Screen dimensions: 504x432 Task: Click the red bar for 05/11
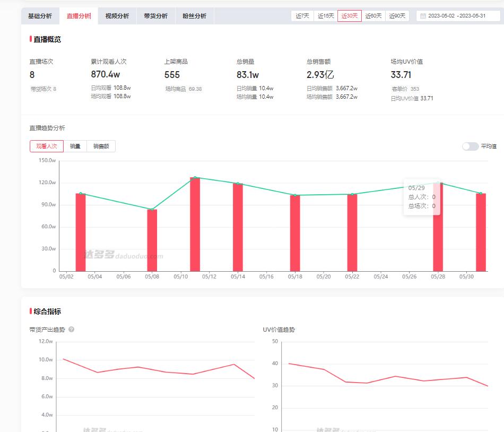click(x=195, y=224)
